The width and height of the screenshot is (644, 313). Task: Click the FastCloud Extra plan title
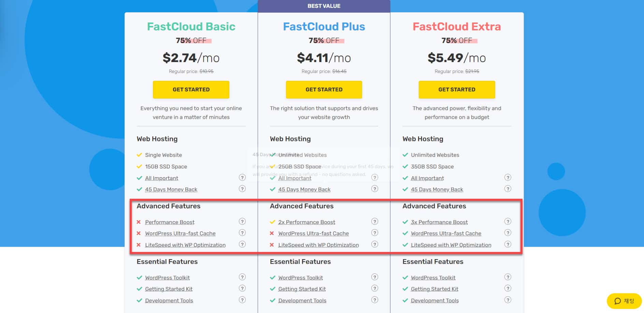click(x=457, y=26)
